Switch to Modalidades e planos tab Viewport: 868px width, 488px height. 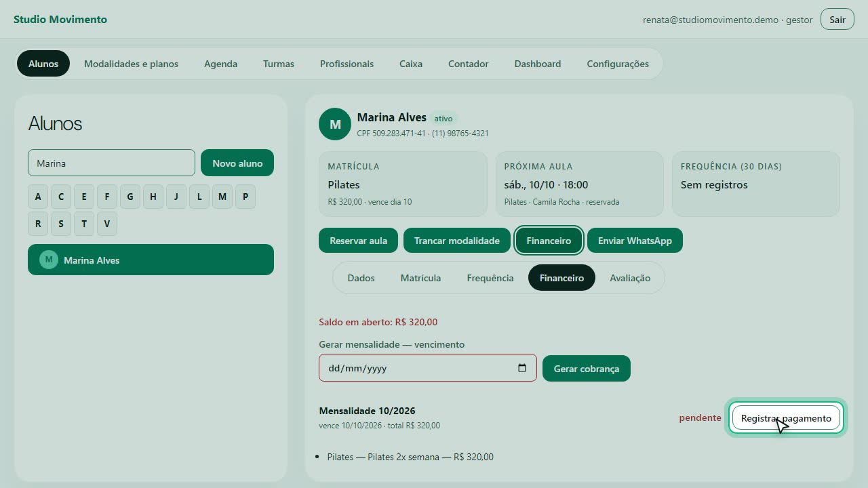click(131, 64)
